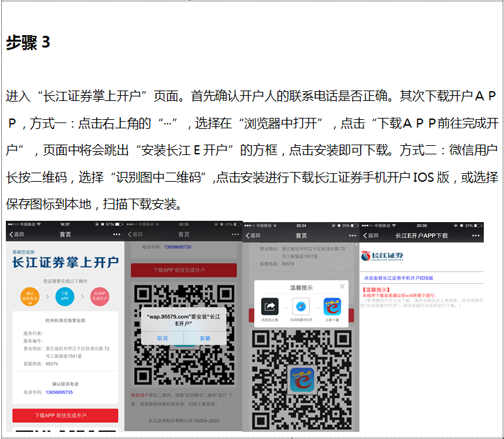The image size is (504, 439).
Task: Tap share icon labeled 点击右上角
Action: 270,307
